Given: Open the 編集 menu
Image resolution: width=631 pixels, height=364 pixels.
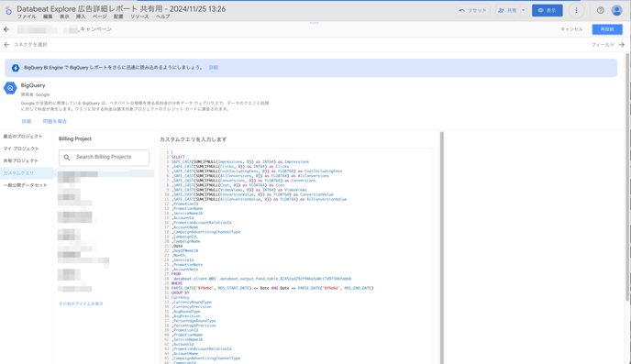Looking at the screenshot, I should pyautogui.click(x=48, y=17).
